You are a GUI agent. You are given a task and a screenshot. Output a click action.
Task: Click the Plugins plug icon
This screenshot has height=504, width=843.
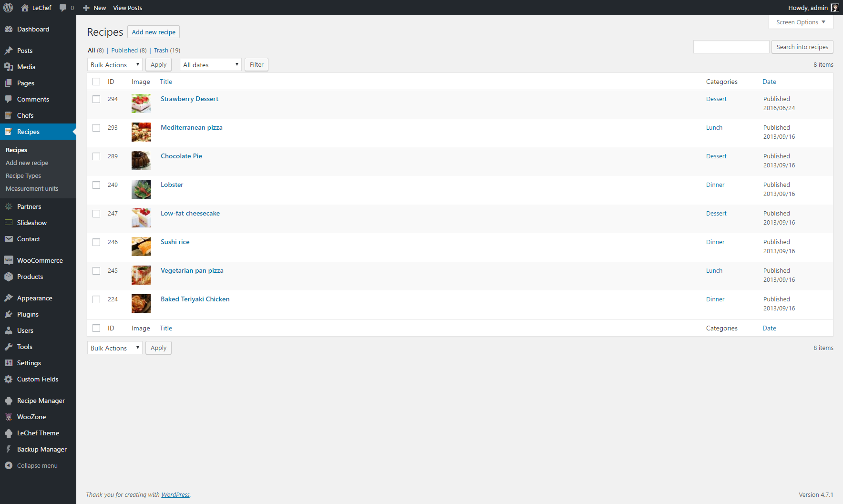(10, 314)
